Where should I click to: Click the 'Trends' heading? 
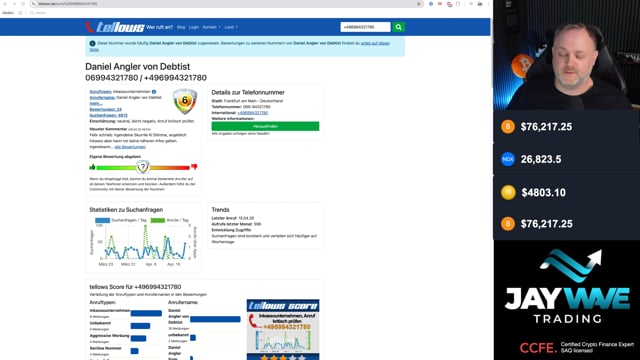(220, 209)
